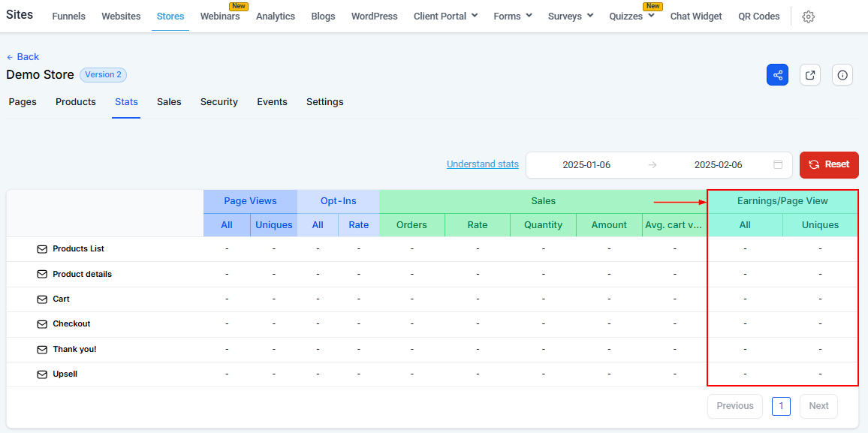The image size is (868, 433).
Task: Click the Sales group column header
Action: pos(544,201)
